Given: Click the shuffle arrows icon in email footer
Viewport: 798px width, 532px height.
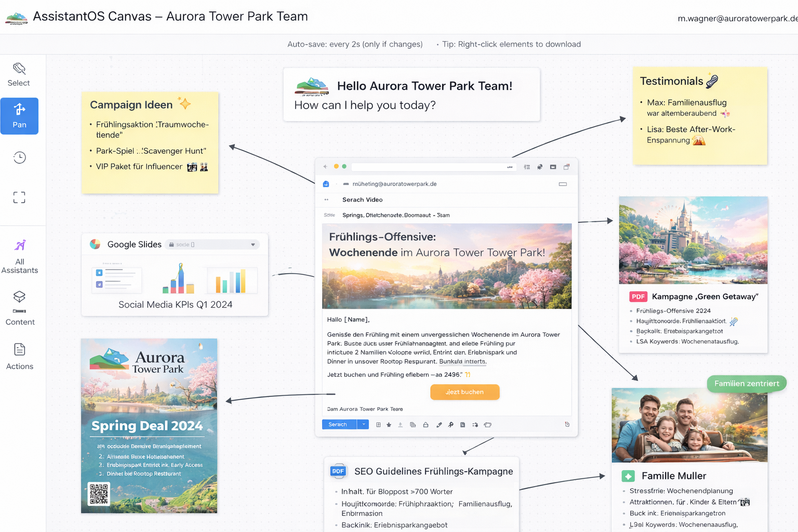Looking at the screenshot, I should click(475, 424).
